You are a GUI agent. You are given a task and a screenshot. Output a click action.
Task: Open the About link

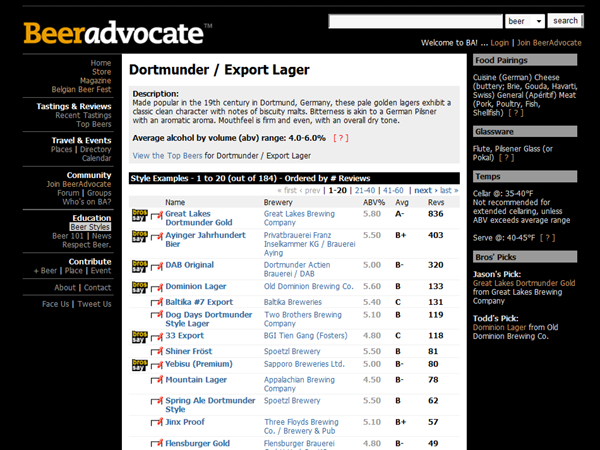click(65, 288)
